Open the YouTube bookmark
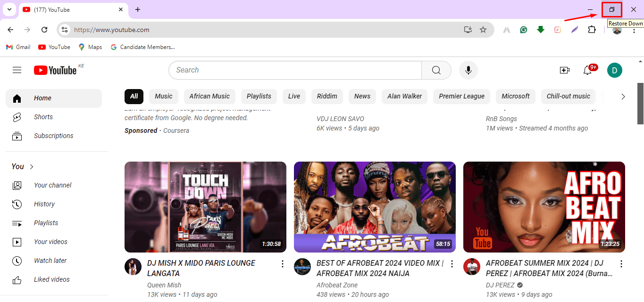 point(54,47)
